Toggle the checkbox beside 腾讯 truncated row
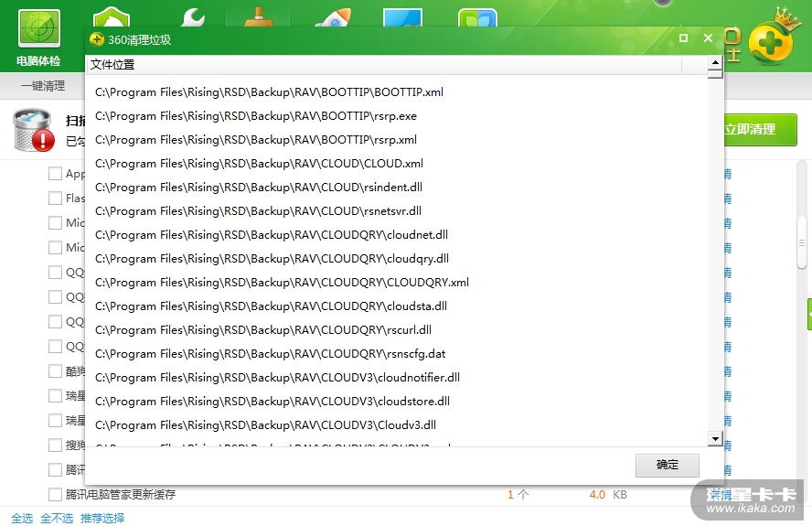The image size is (812, 526). [x=55, y=469]
